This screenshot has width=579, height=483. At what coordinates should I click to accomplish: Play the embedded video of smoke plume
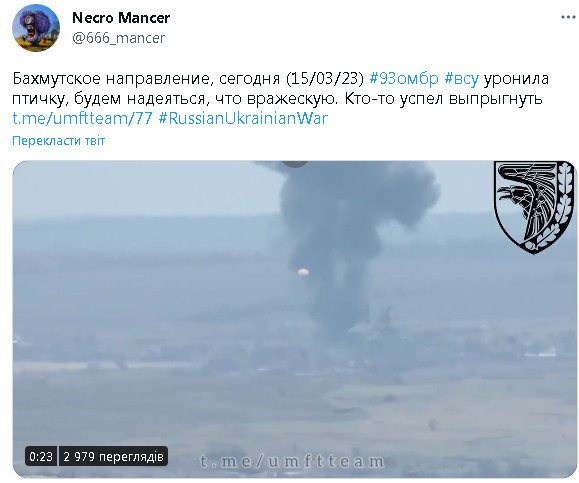tap(294, 319)
